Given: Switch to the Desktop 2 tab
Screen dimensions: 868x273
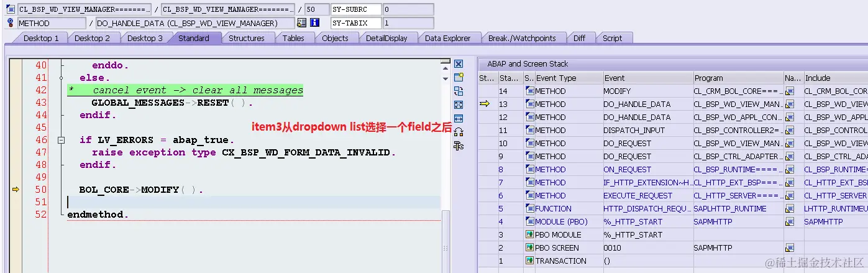Looking at the screenshot, I should 92,38.
